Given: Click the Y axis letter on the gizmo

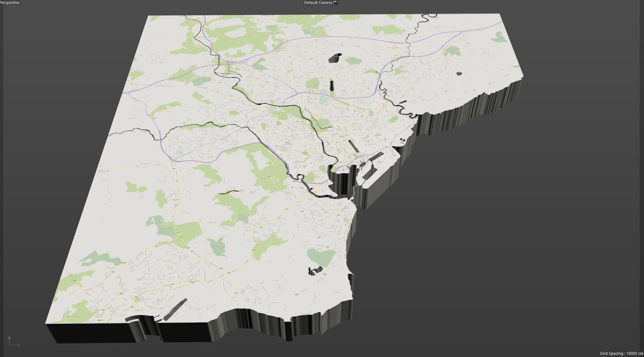Looking at the screenshot, I should [9, 339].
